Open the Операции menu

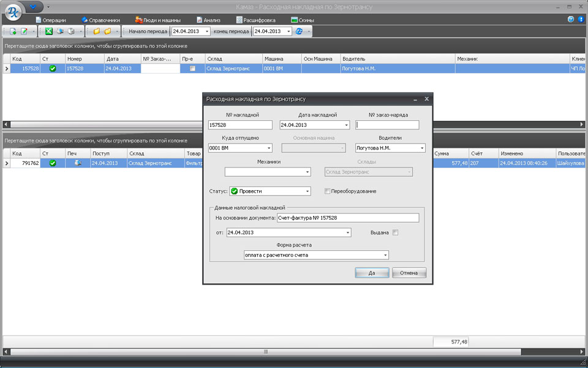tap(51, 20)
